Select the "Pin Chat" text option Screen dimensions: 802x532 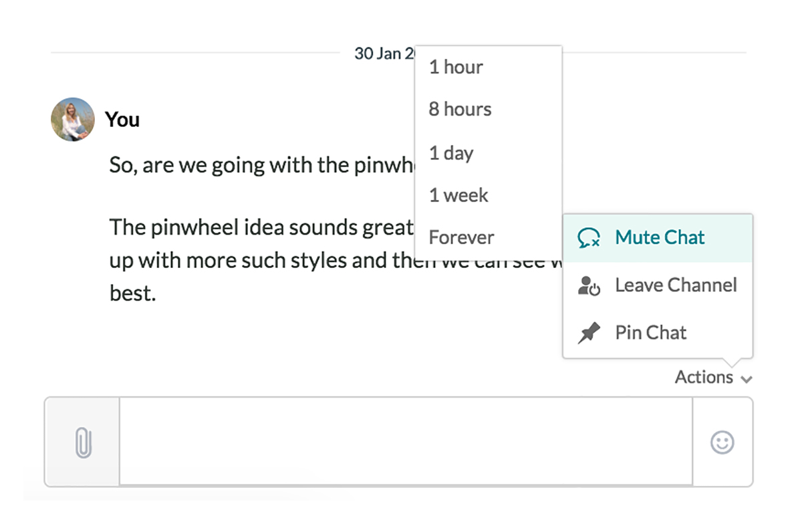coord(650,333)
